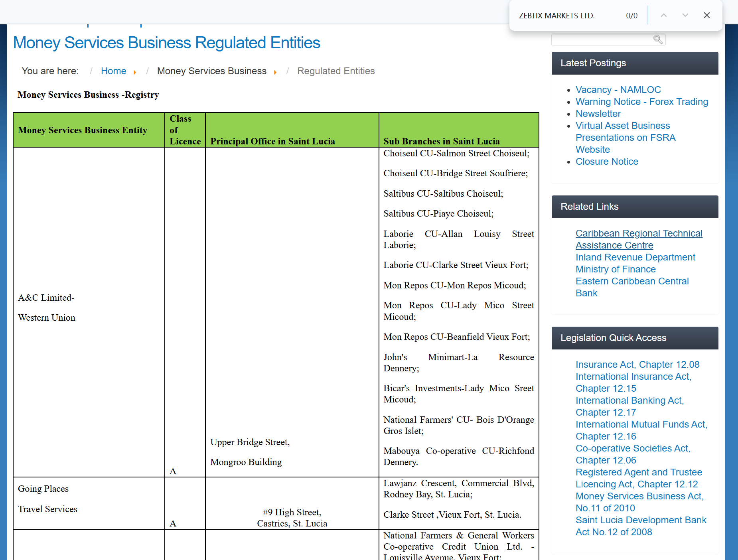Open International Banking Act, Chapter 12.17
The height and width of the screenshot is (560, 738).
[630, 406]
